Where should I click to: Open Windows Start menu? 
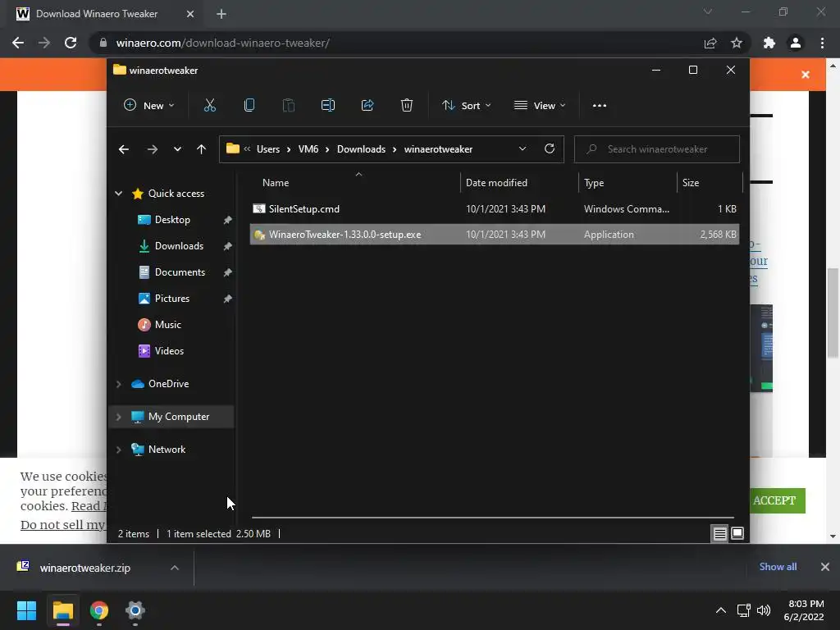coord(26,610)
